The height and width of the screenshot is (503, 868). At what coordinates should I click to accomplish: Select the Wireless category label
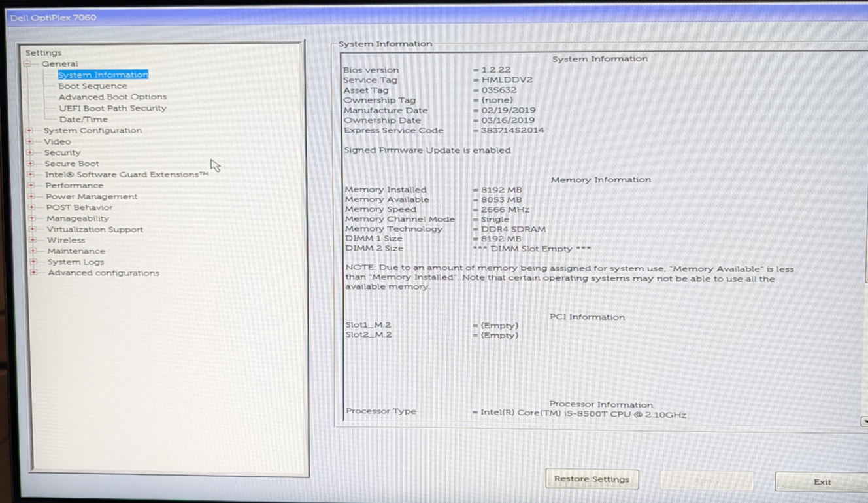(x=66, y=241)
